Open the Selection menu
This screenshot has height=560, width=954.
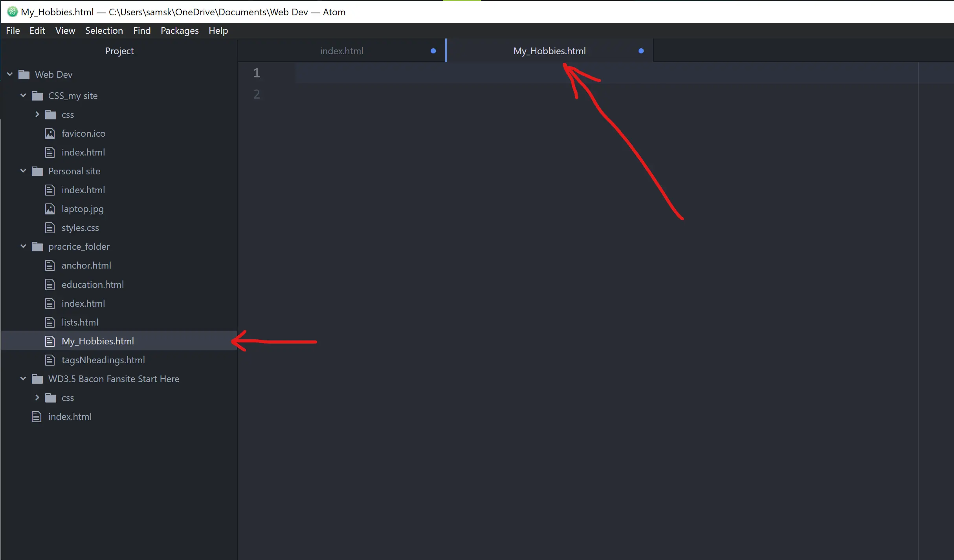pyautogui.click(x=104, y=31)
